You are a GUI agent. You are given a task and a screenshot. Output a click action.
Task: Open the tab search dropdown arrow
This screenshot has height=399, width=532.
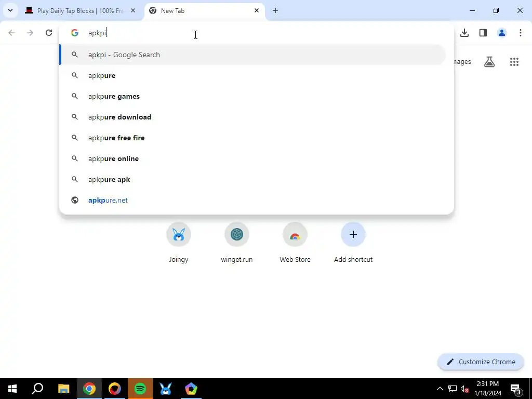pyautogui.click(x=10, y=10)
